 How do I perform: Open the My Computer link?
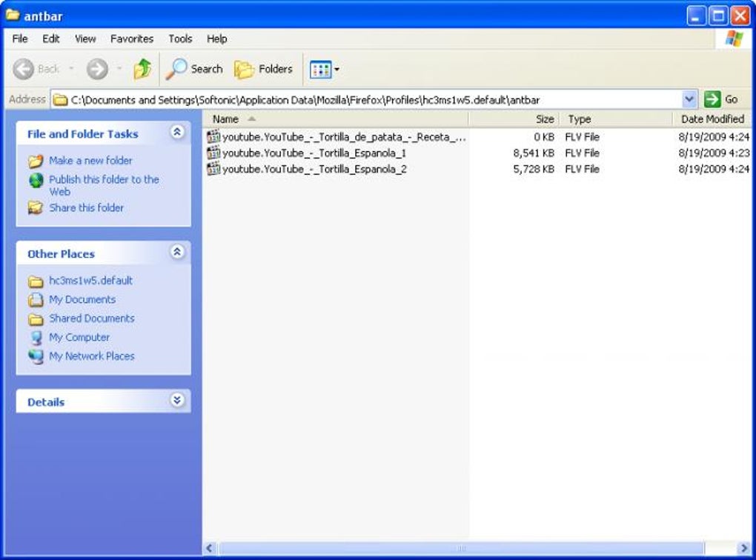[x=79, y=337]
